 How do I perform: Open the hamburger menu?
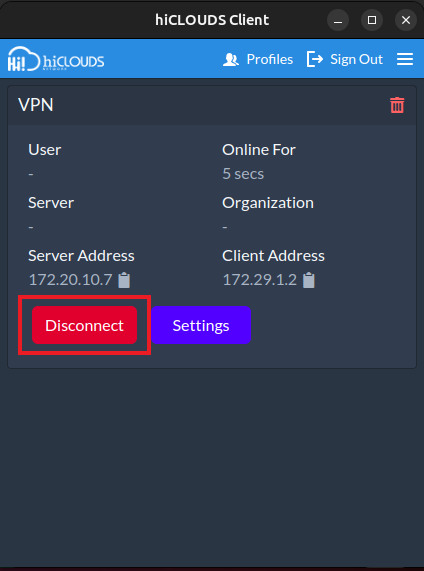tap(405, 59)
